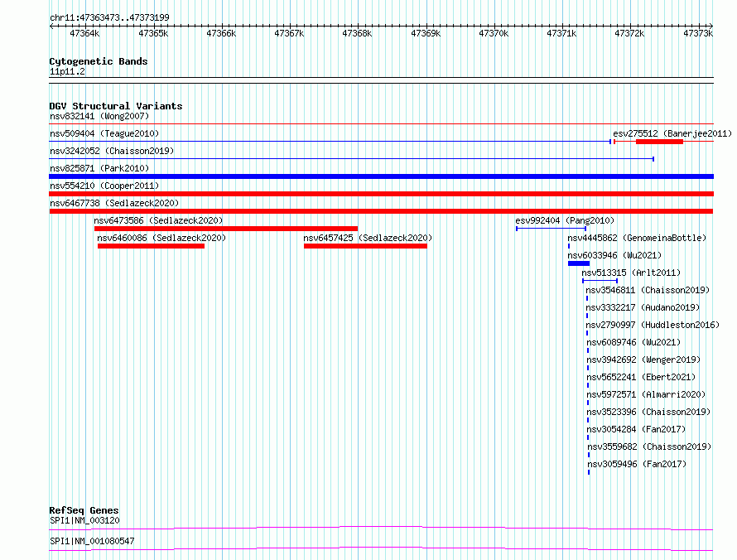Open nsv6467738 (Sedlazeck2020) variant label
This screenshot has height=560, width=737.
tap(114, 203)
